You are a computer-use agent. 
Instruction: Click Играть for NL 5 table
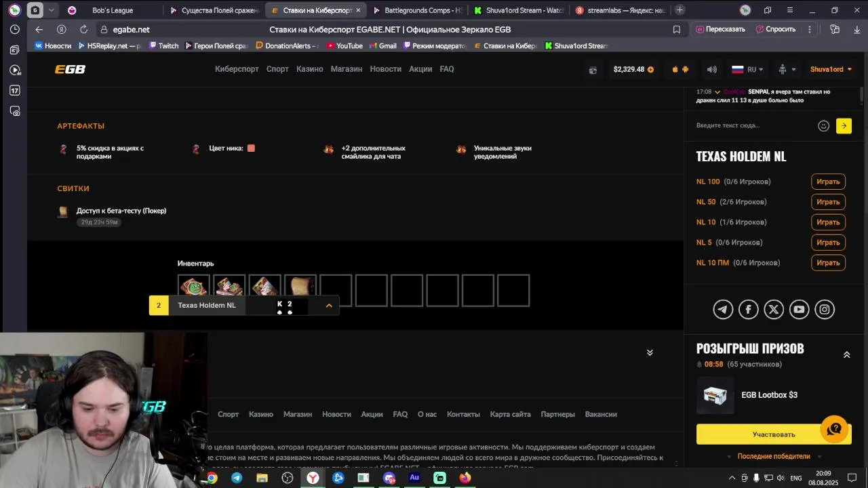(x=828, y=243)
